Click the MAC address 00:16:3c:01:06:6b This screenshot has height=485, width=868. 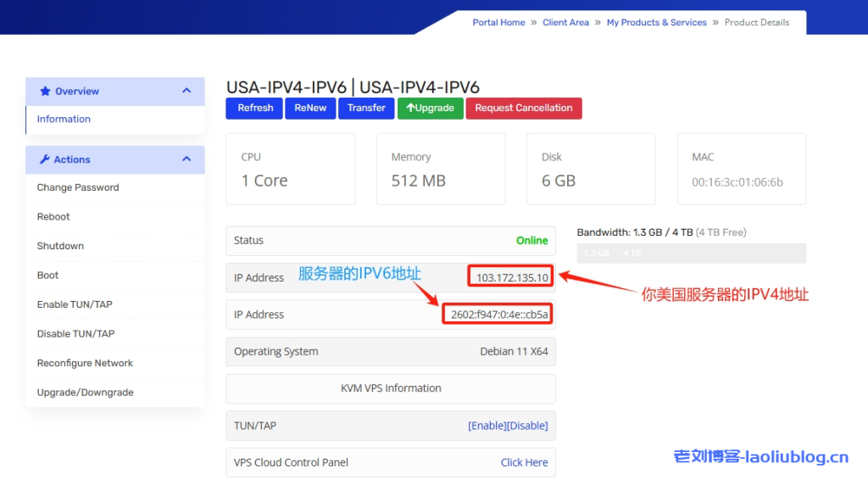tap(737, 182)
